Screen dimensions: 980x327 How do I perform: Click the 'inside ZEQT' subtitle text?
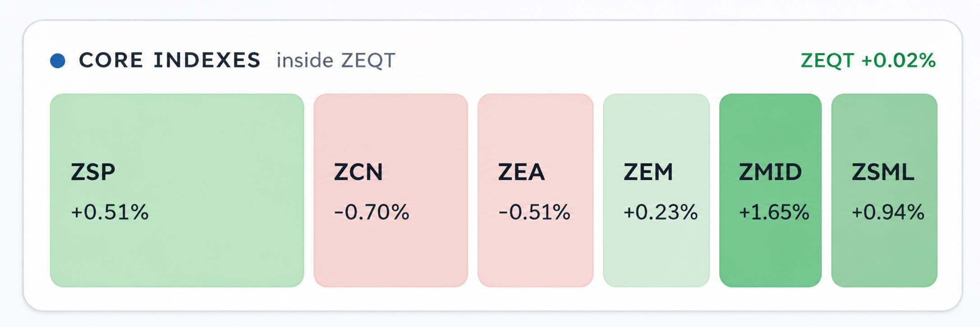coord(336,61)
